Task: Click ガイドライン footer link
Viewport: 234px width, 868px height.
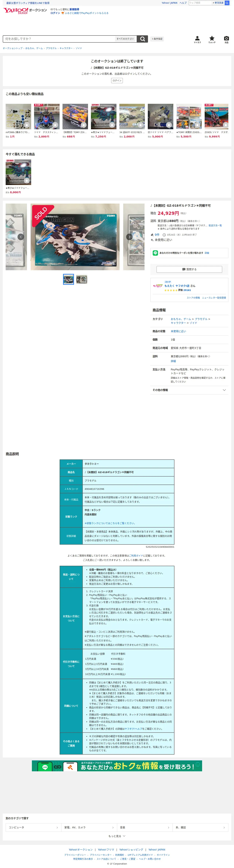Action: [x=163, y=855]
